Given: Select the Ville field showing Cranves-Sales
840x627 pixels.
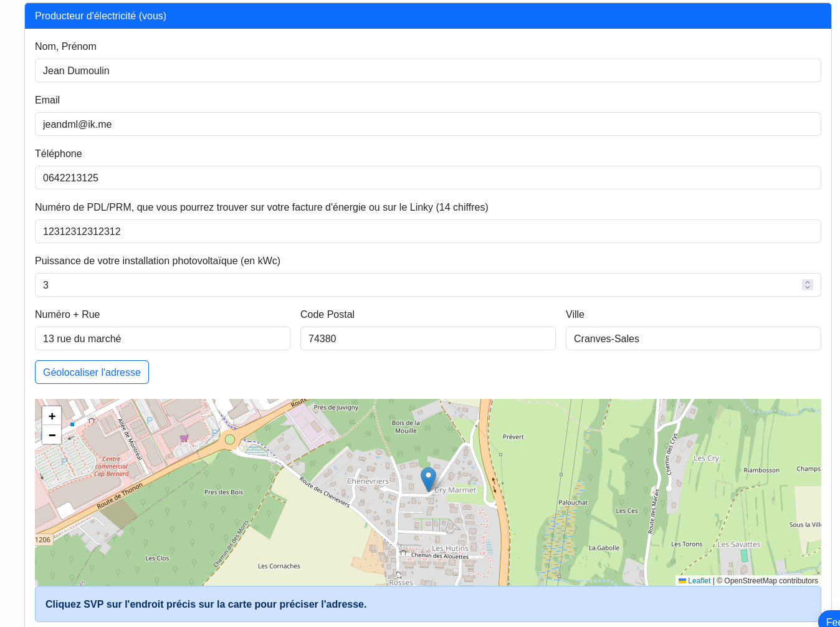Looking at the screenshot, I should coord(694,338).
